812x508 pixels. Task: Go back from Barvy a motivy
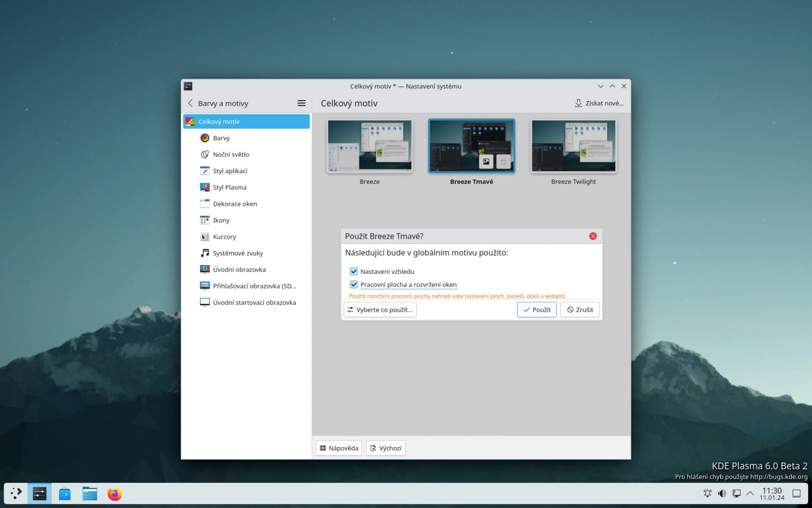point(190,103)
